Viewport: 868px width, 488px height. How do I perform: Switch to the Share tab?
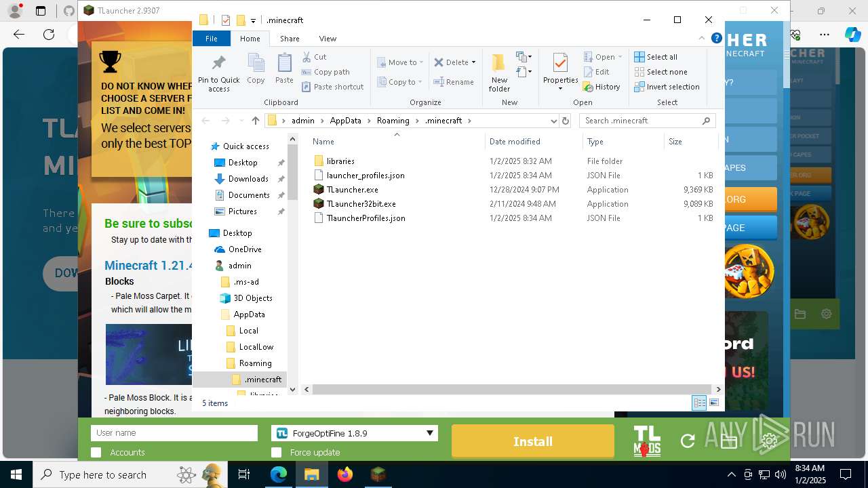[x=290, y=39]
